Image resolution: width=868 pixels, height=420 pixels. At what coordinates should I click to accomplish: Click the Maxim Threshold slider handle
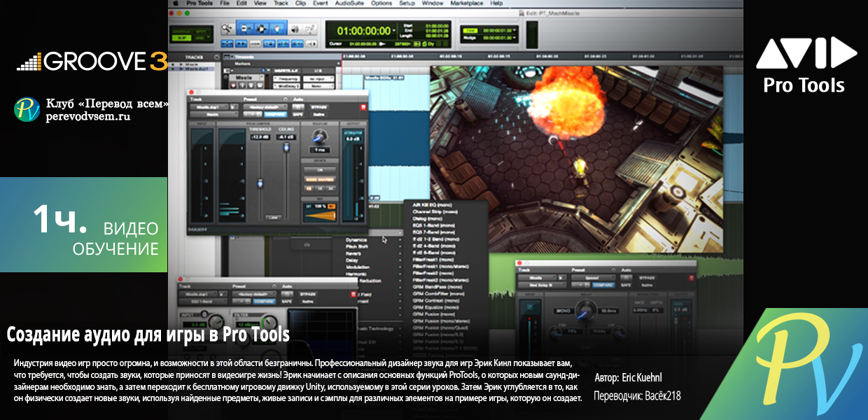[x=260, y=182]
